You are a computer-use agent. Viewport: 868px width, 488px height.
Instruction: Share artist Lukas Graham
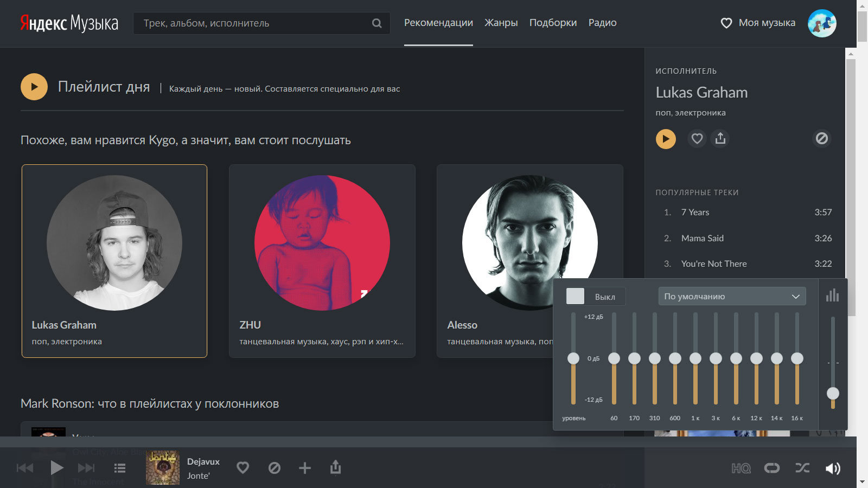click(720, 139)
